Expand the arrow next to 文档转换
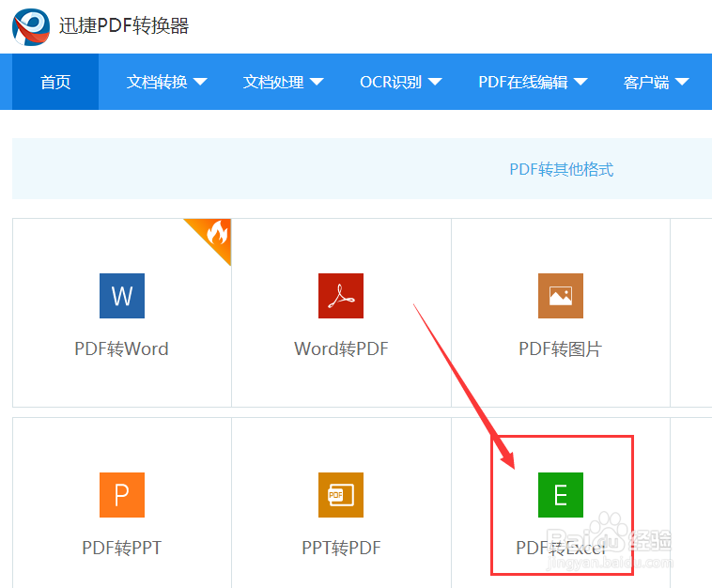The height and width of the screenshot is (588, 712). pos(200,82)
